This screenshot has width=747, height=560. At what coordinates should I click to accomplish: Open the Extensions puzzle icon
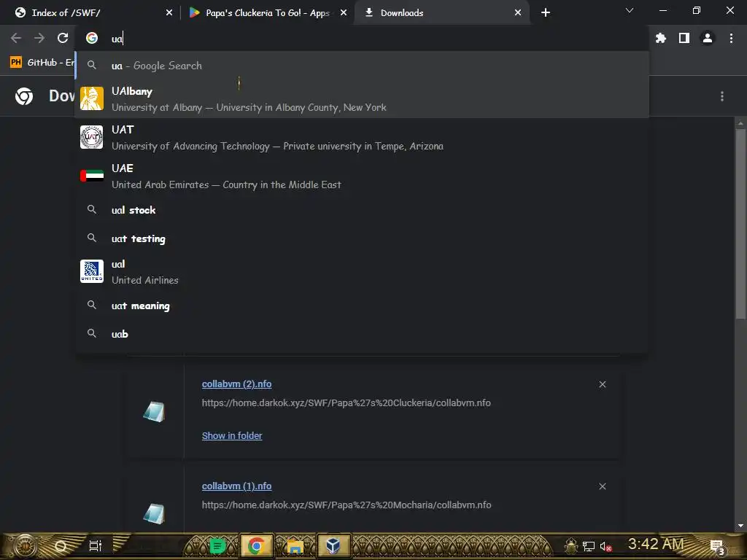click(660, 38)
